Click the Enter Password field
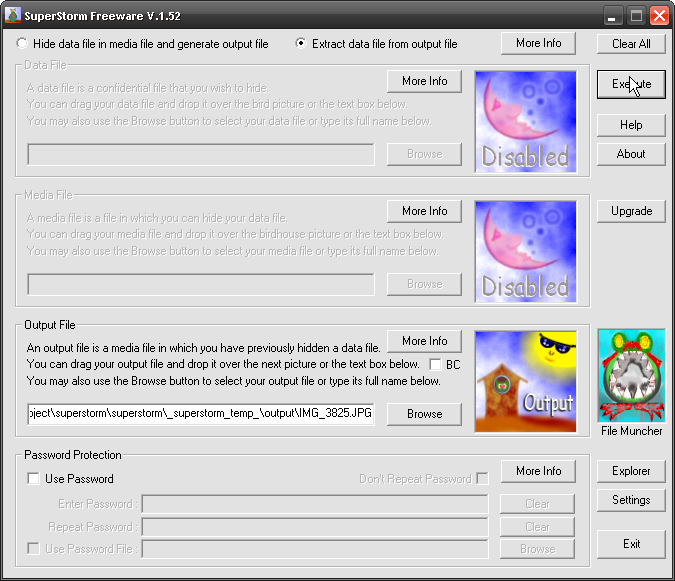This screenshot has width=675, height=581. tap(315, 504)
